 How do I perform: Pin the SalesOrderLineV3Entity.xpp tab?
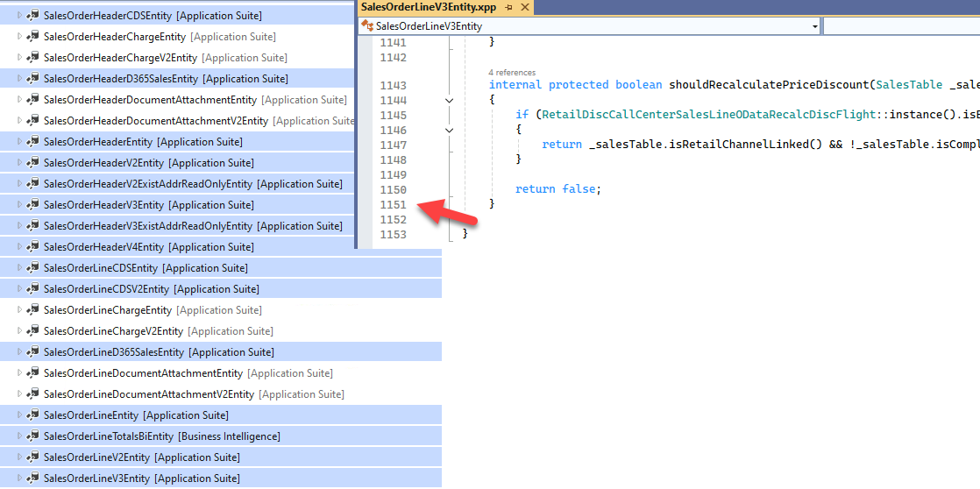point(508,8)
